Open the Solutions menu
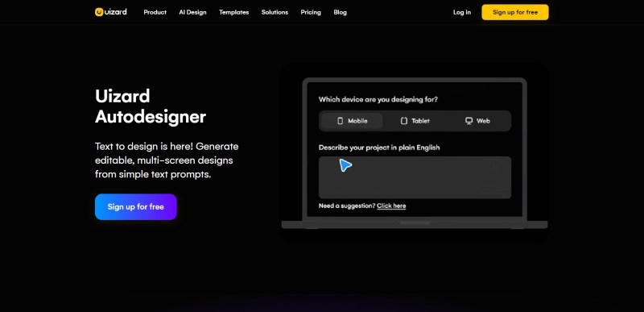644x312 pixels. point(275,12)
